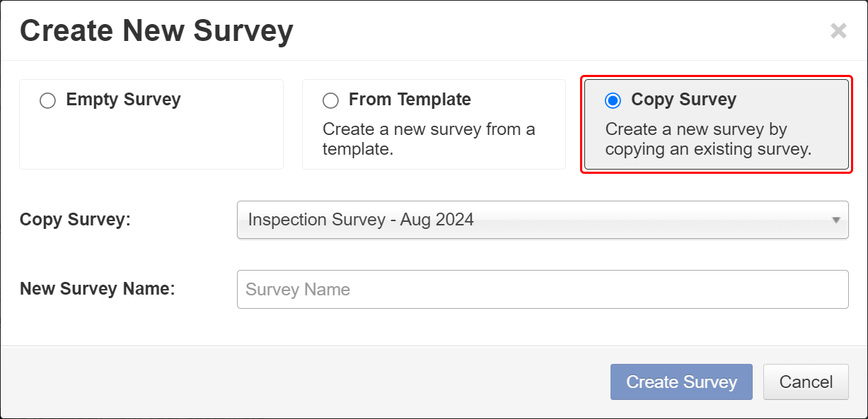Viewport: 868px width, 419px height.
Task: Click the "Empty Survey" option label
Action: 123,100
